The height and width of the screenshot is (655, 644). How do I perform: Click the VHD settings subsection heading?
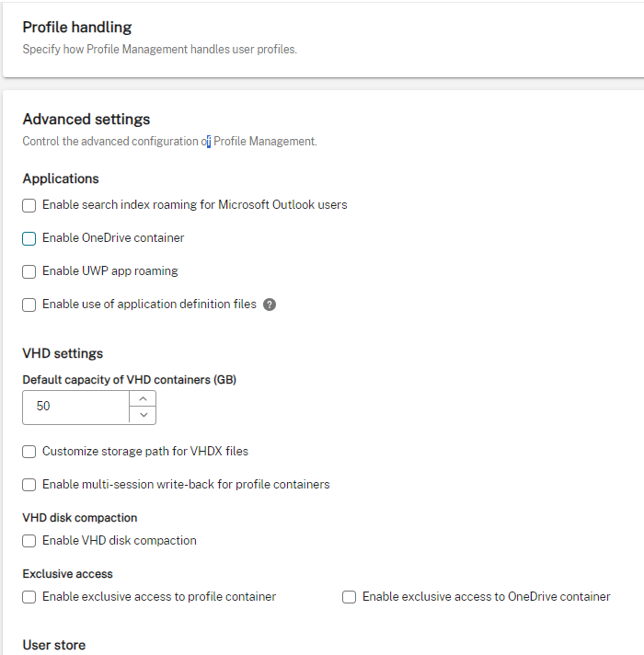tap(63, 353)
